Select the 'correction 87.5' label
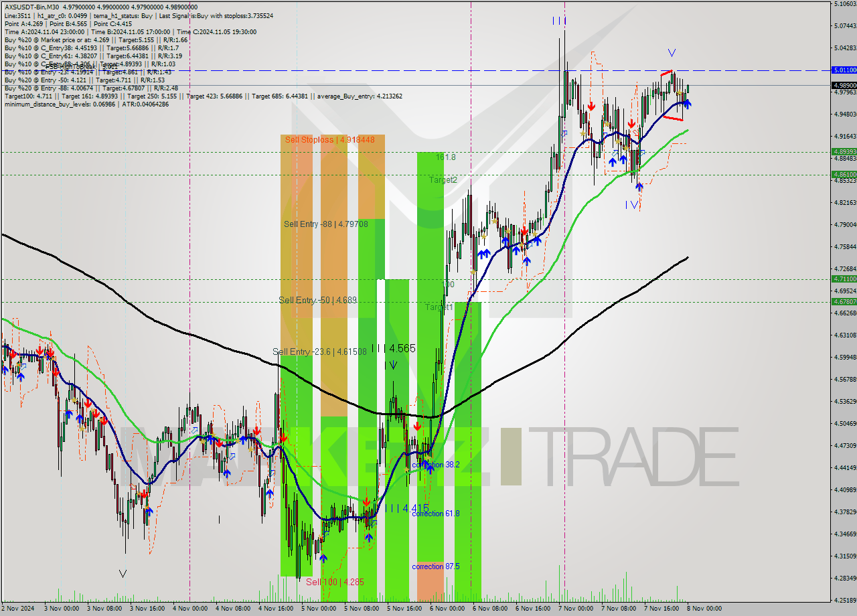The height and width of the screenshot is (616, 857). click(436, 566)
